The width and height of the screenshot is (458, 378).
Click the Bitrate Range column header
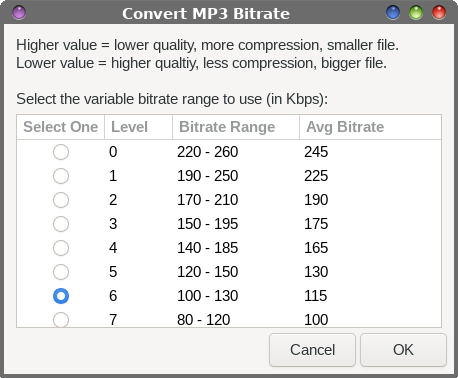coord(236,127)
